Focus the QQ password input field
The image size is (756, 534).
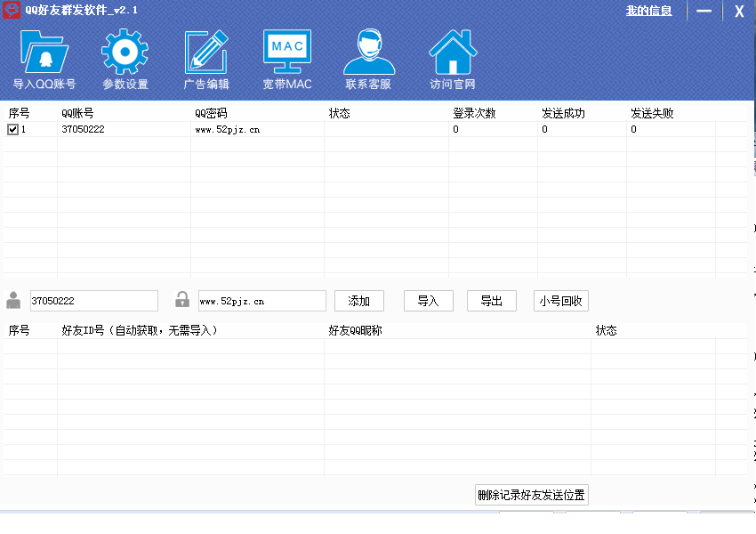(x=261, y=301)
